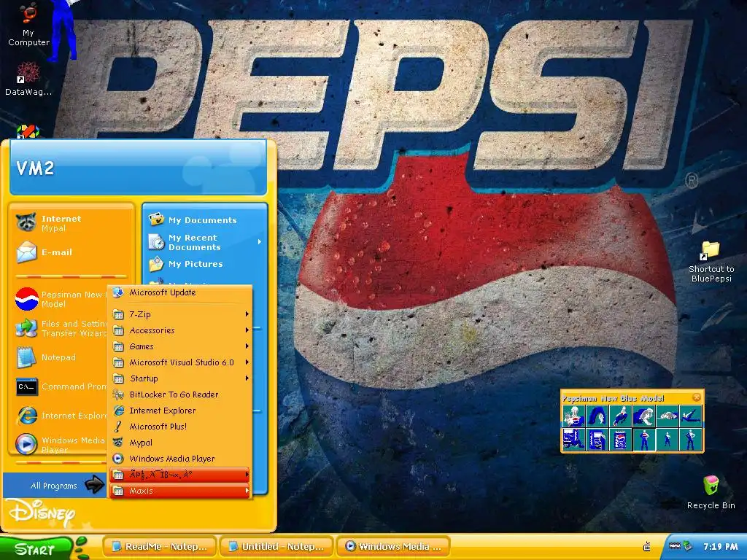Click the Microsoft Update program entry
This screenshot has height=560, width=747.
coord(180,292)
